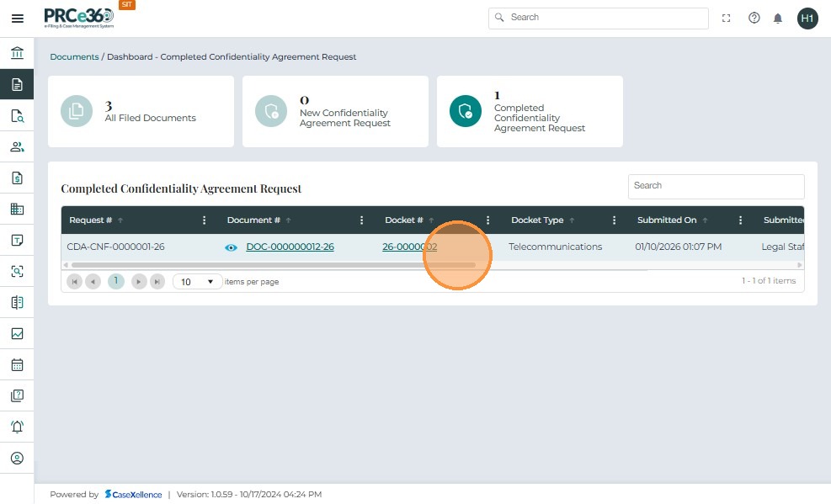This screenshot has width=831, height=504.
Task: Open the H1 user avatar menu
Action: point(807,19)
